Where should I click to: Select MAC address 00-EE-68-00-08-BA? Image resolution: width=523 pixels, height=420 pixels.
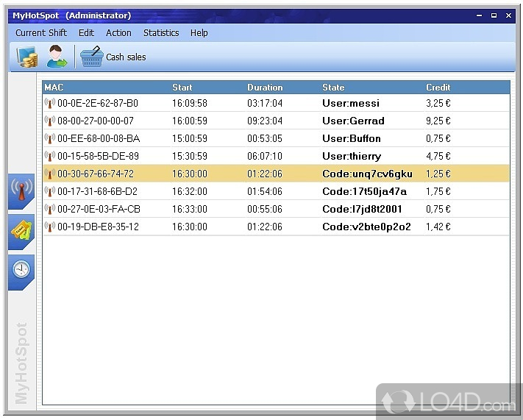click(99, 138)
